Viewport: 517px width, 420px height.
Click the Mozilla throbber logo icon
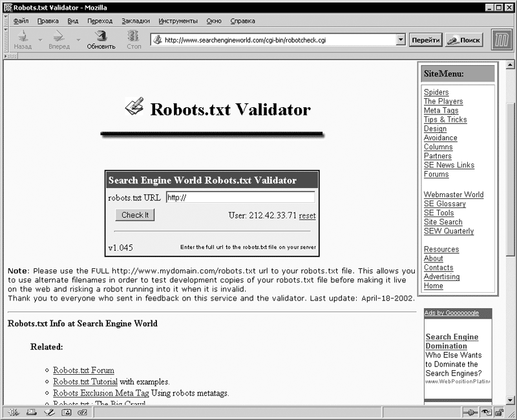pyautogui.click(x=501, y=40)
